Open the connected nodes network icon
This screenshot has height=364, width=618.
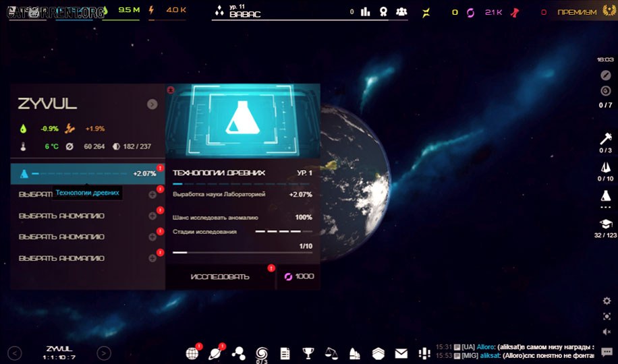tap(238, 353)
